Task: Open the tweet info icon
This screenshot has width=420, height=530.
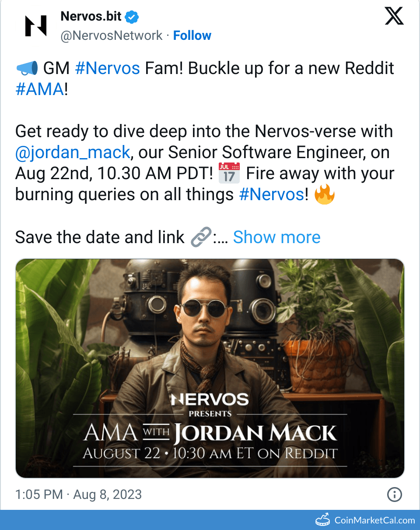Action: (x=395, y=495)
